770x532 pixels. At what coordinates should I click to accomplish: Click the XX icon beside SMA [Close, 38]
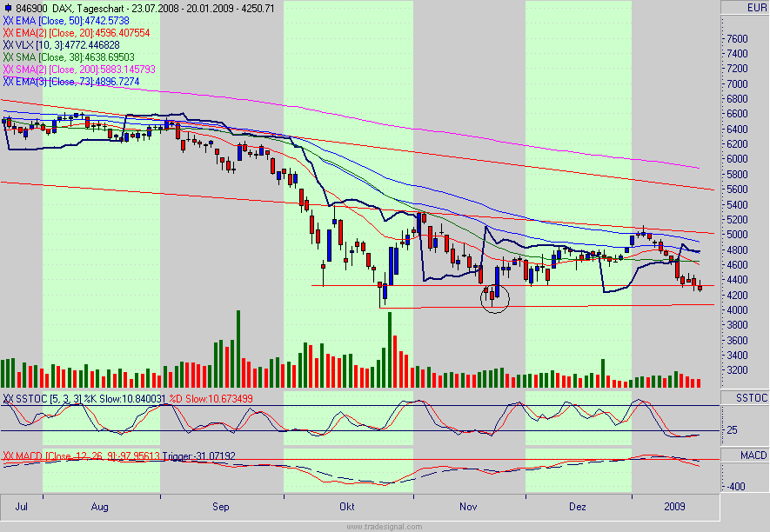pyautogui.click(x=9, y=56)
